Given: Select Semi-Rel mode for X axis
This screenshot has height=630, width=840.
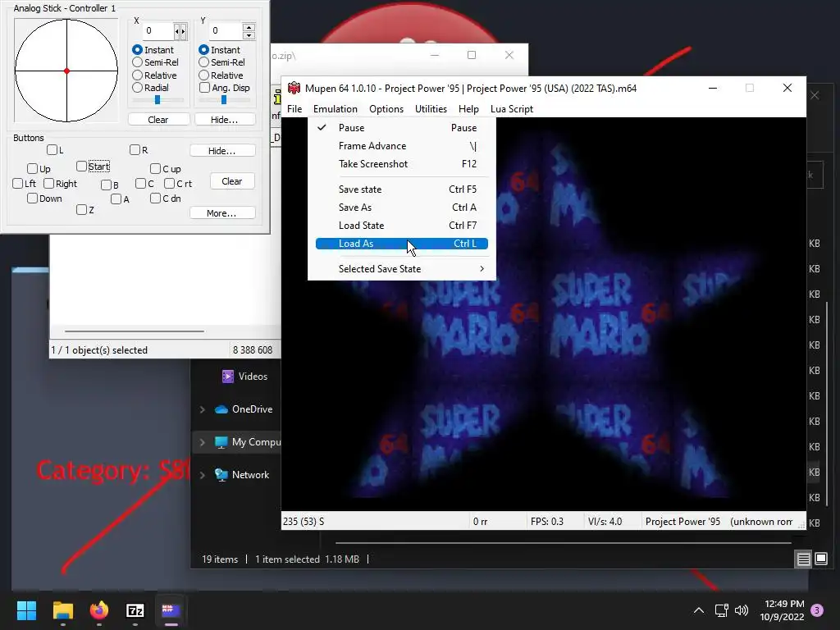Looking at the screenshot, I should pos(155,62).
